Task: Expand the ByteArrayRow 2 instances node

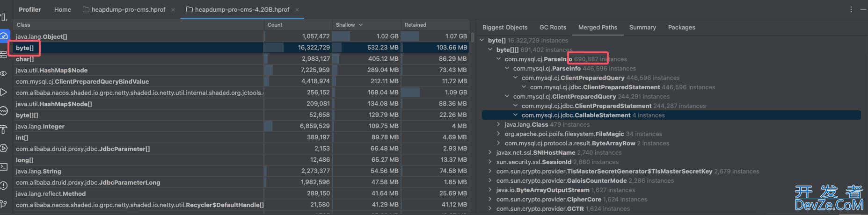Action: [x=499, y=143]
